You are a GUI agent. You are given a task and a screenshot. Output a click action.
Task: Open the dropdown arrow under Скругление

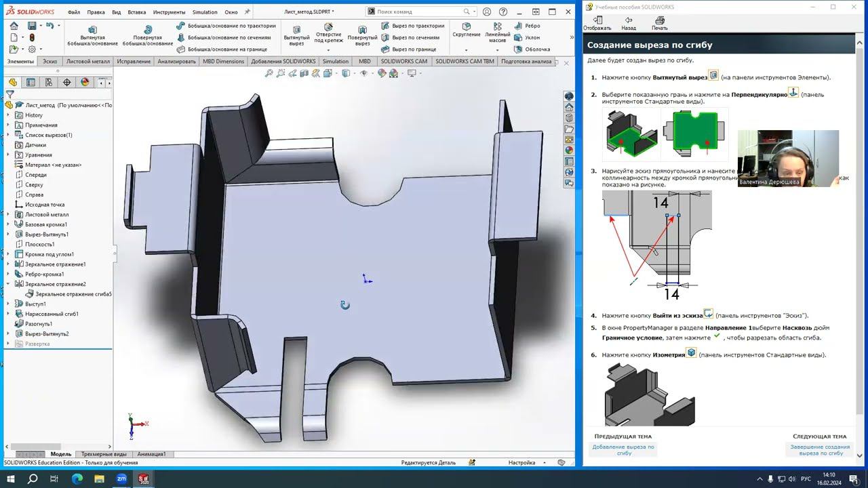467,50
